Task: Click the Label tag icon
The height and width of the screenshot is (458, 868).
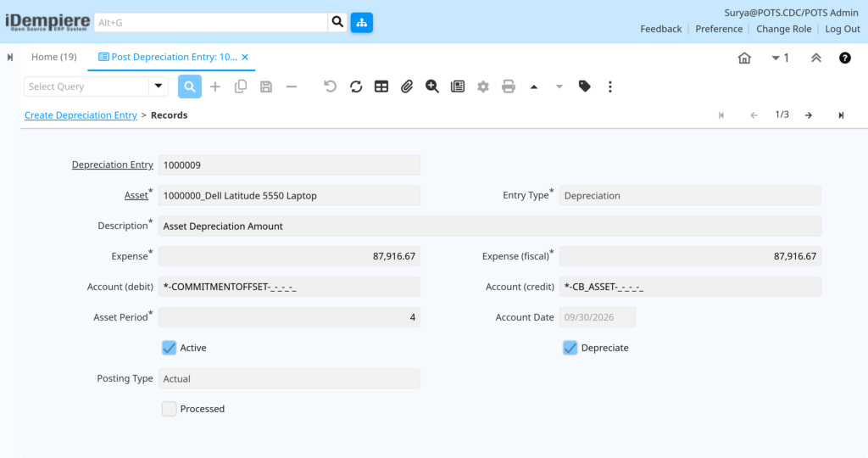Action: [x=585, y=87]
